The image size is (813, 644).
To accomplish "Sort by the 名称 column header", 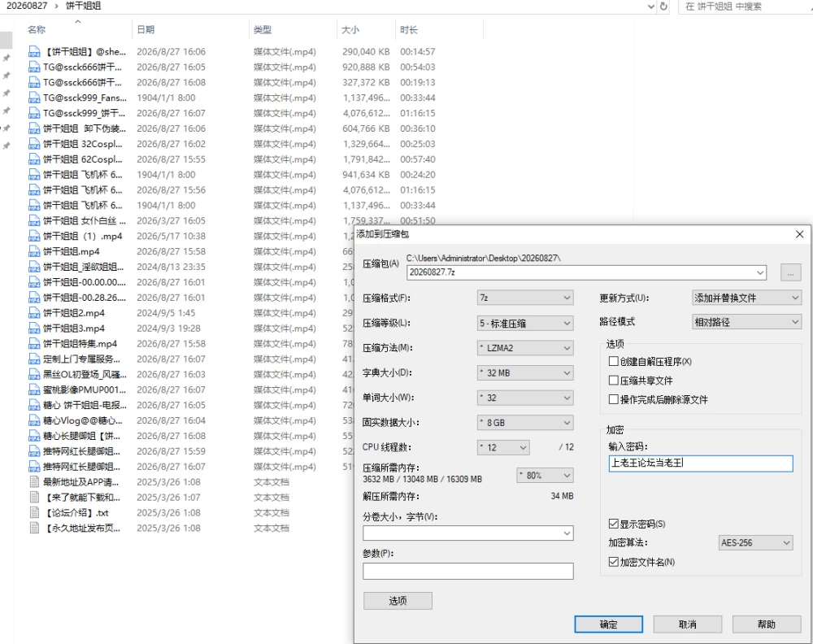I will (37, 30).
